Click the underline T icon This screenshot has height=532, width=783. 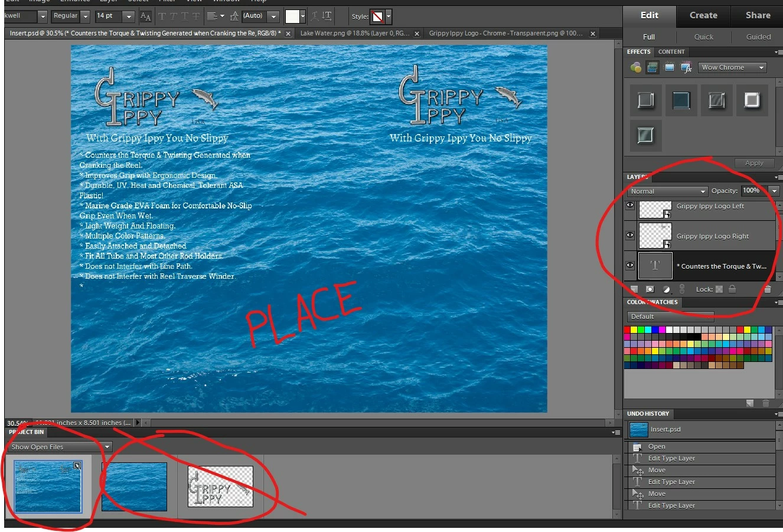(x=185, y=17)
